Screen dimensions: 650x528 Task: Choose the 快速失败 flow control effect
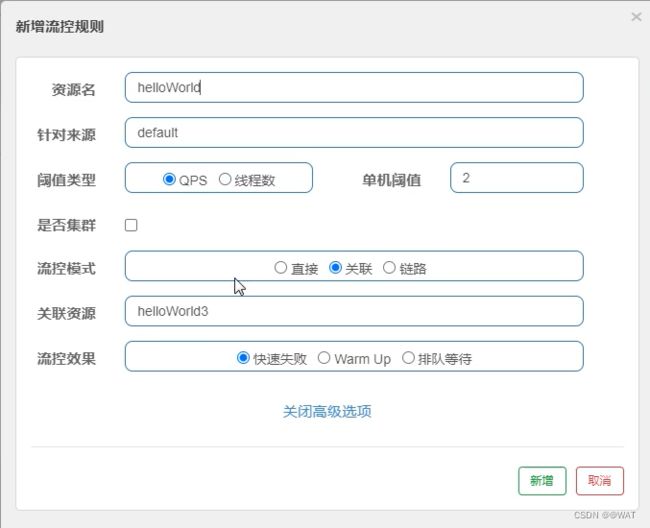[243, 357]
